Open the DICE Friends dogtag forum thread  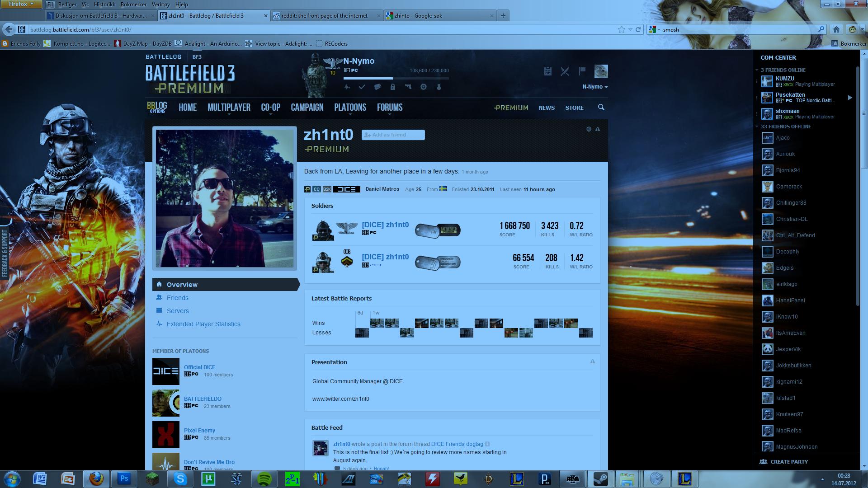(457, 444)
